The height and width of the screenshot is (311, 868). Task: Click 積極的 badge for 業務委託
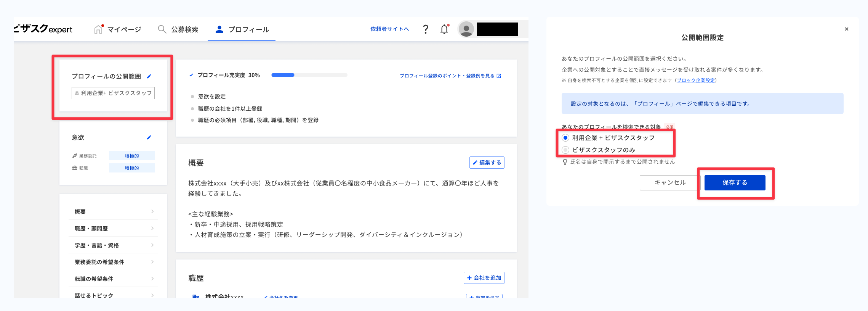[x=132, y=156]
